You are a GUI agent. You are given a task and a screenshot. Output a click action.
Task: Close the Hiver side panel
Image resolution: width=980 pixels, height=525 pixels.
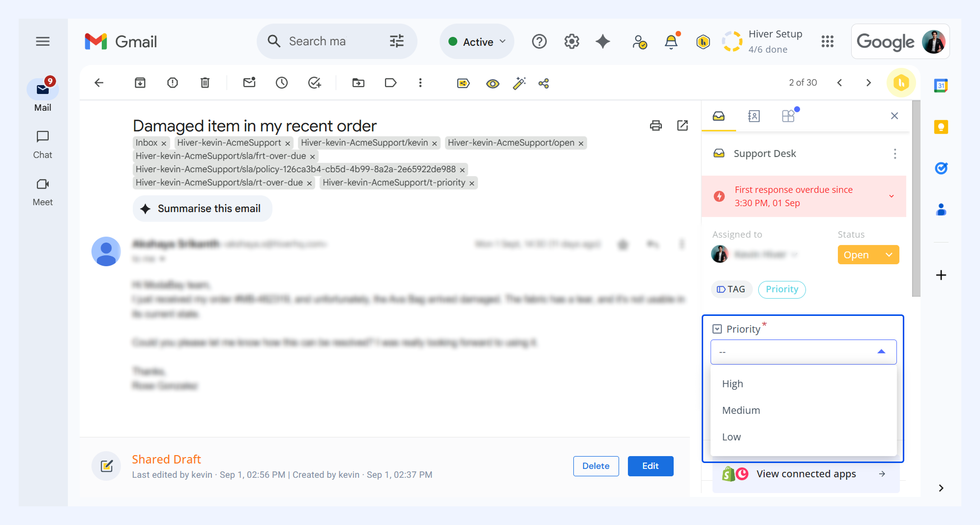click(x=894, y=116)
